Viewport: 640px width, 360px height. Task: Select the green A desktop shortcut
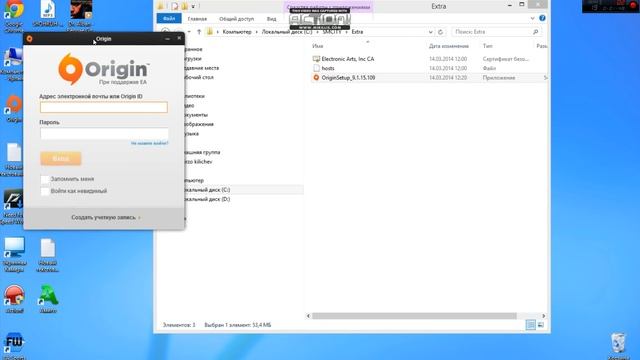tap(48, 299)
